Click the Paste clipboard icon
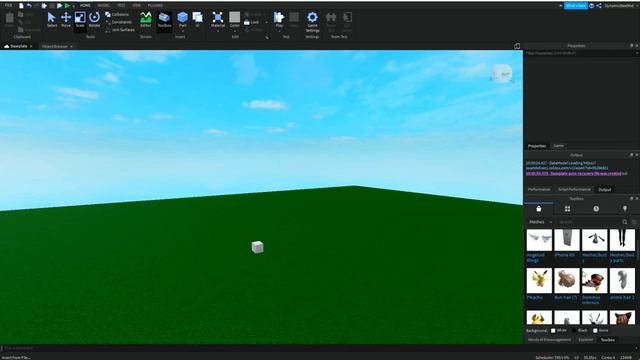640x360 pixels. coord(9,19)
